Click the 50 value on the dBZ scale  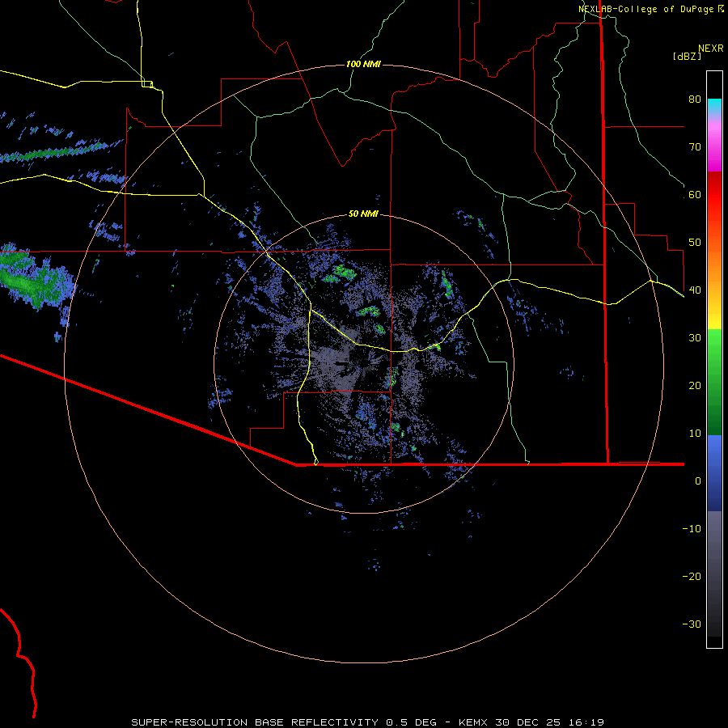695,243
